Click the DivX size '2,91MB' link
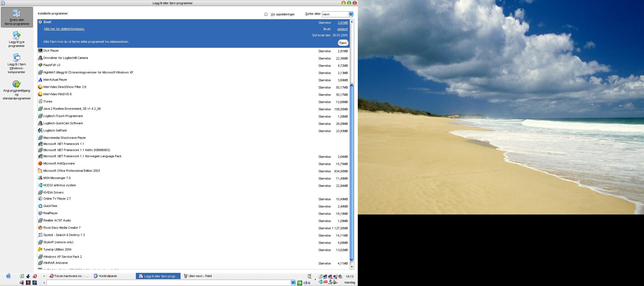Viewport: 644px width, 286px height. (x=343, y=23)
